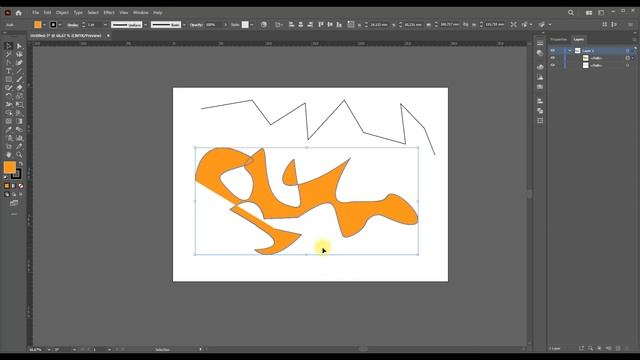Viewport: 640px width, 360px height.
Task: Choose the Line Segment tool
Action: 19,71
